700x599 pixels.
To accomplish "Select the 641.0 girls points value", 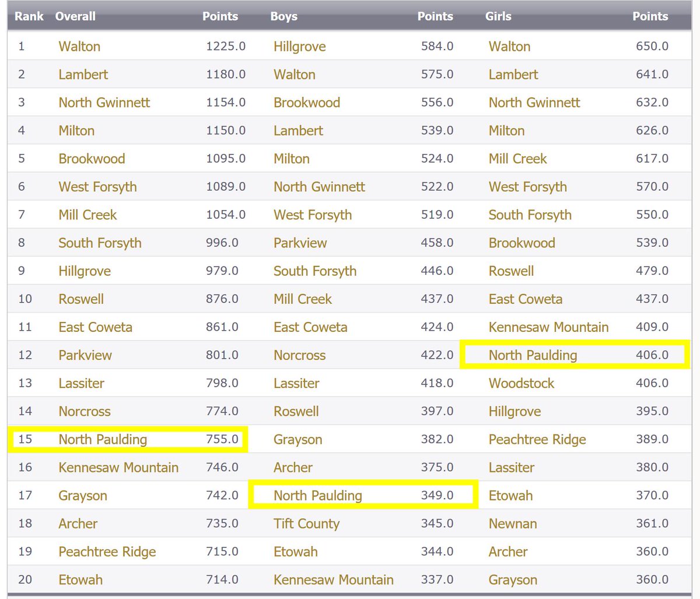I will click(x=652, y=74).
